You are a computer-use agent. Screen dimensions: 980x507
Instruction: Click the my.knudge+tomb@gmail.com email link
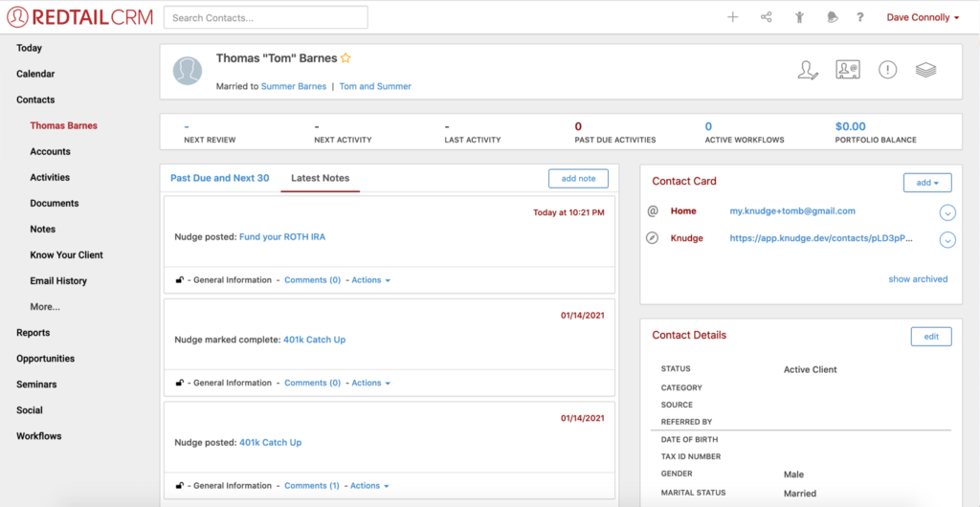point(792,211)
